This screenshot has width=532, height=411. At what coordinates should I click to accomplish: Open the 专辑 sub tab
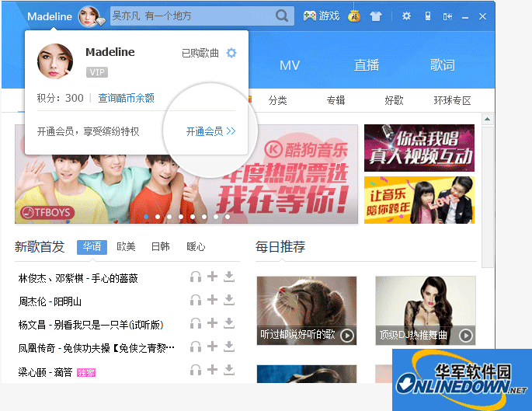(x=336, y=100)
